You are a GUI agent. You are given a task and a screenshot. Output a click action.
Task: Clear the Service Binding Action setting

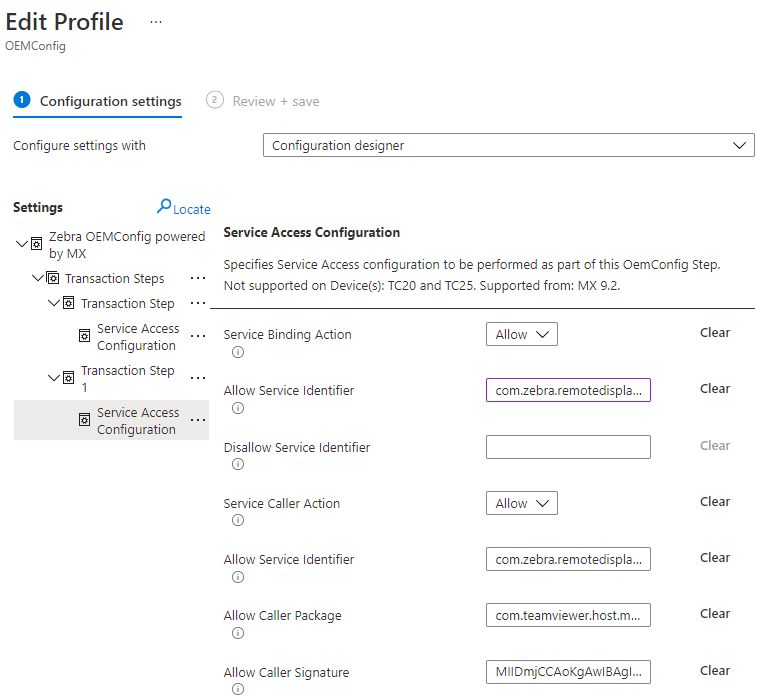coord(714,333)
